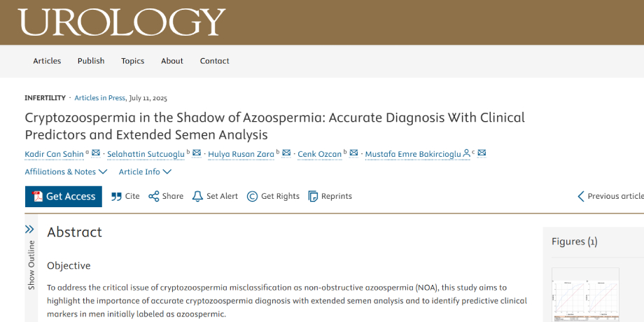644x322 pixels.
Task: Open the Articles menu
Action: (47, 61)
